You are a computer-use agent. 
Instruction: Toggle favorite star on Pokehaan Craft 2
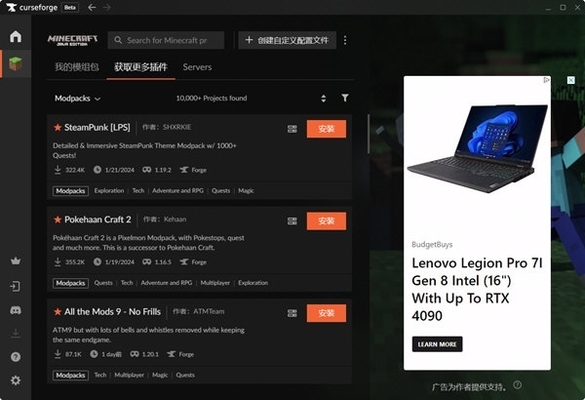coord(57,219)
